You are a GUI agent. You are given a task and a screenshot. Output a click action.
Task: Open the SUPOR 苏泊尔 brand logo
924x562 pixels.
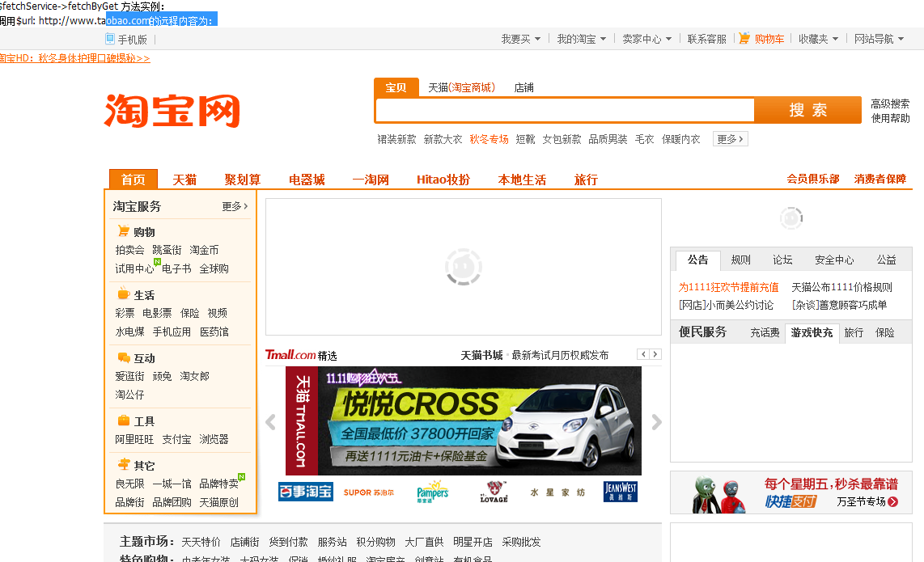click(x=369, y=492)
